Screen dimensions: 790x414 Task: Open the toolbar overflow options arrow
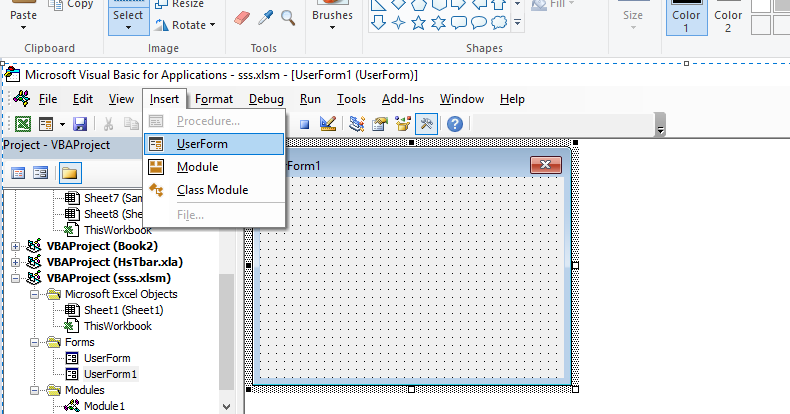[x=660, y=130]
